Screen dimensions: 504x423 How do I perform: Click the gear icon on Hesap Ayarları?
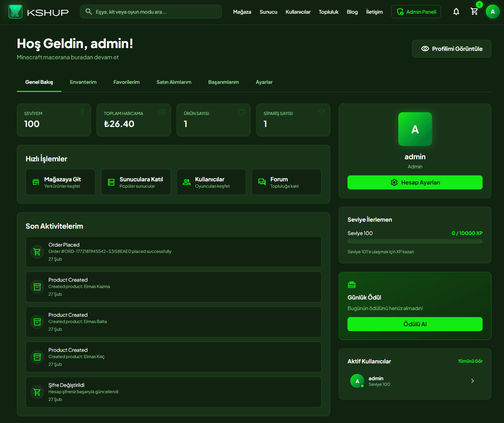(394, 182)
